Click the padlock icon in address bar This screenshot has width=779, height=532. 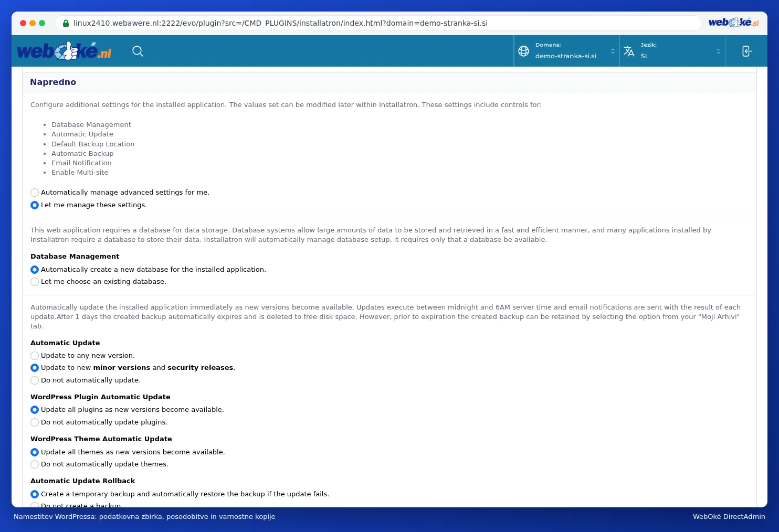[66, 23]
